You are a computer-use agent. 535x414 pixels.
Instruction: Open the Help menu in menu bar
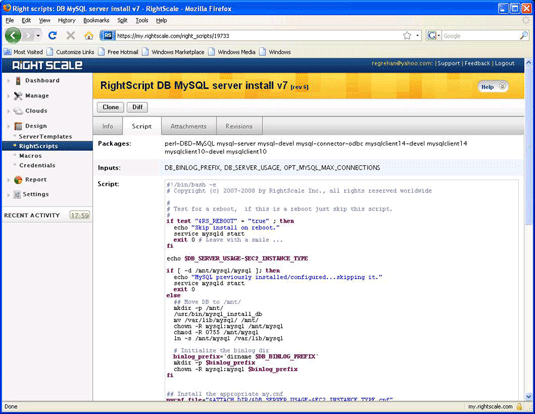161,20
